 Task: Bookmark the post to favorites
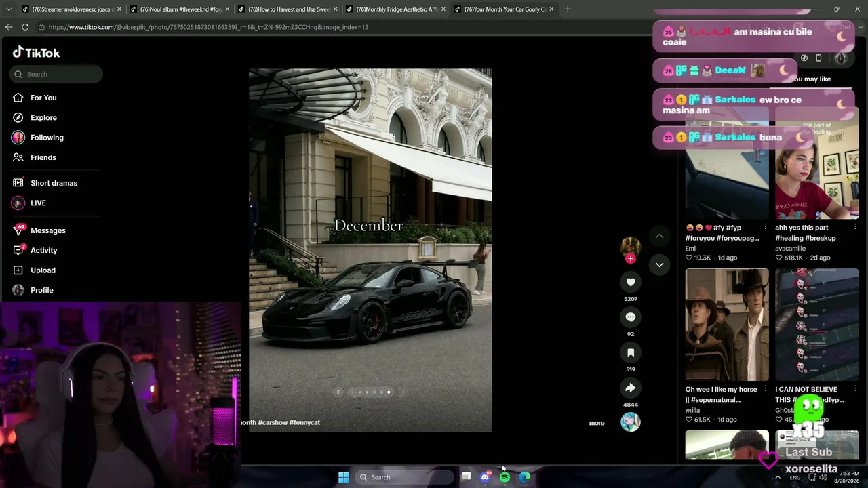631,352
